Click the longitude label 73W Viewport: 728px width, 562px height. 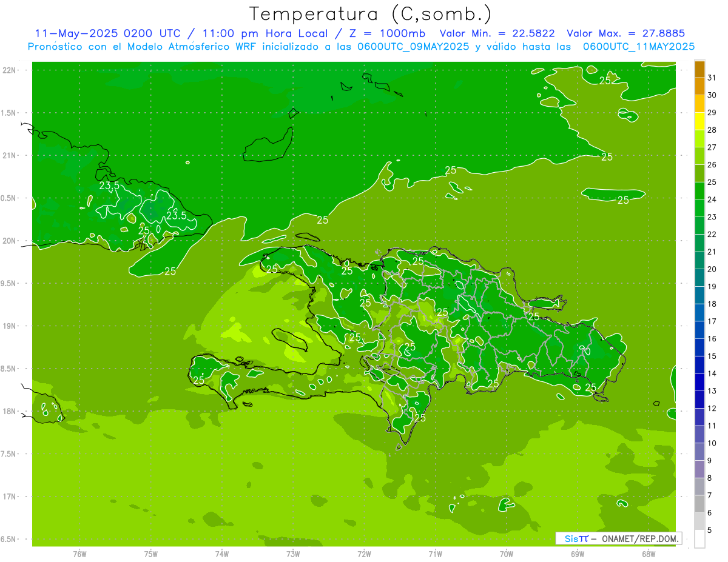(293, 554)
